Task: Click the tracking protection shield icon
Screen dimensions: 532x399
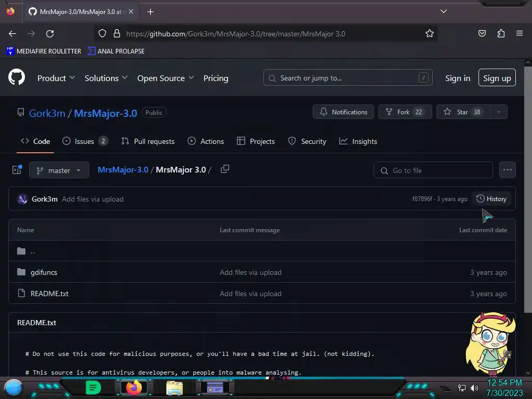Action: (x=102, y=33)
